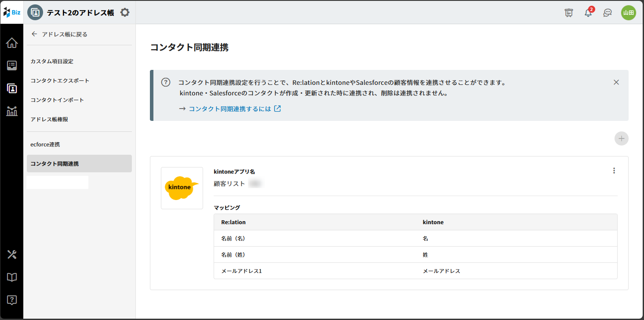
Task: Open the manual book icon
Action: click(12, 277)
